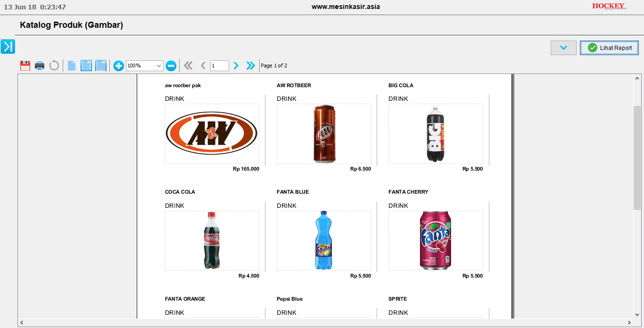The image size is (644, 328).
Task: Click the date and time display
Action: (35, 7)
